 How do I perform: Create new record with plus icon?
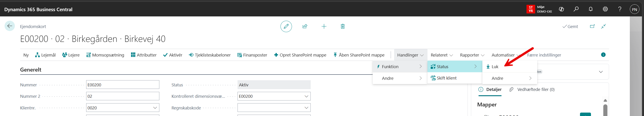(324, 26)
